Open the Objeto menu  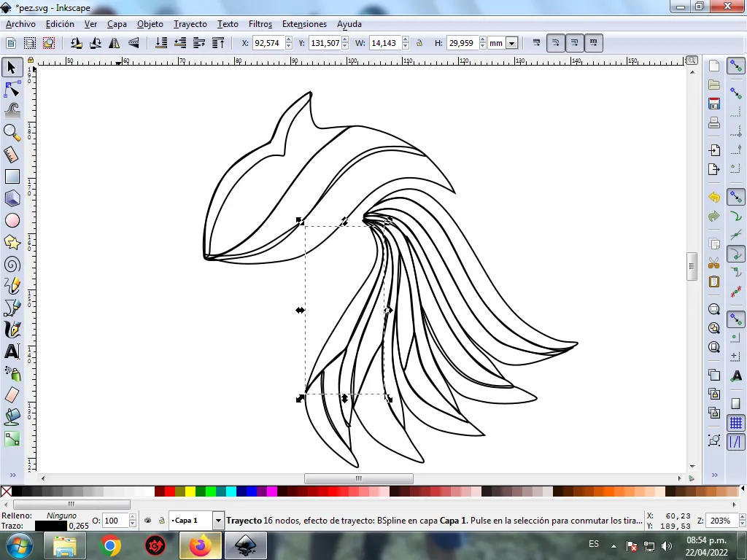[150, 24]
